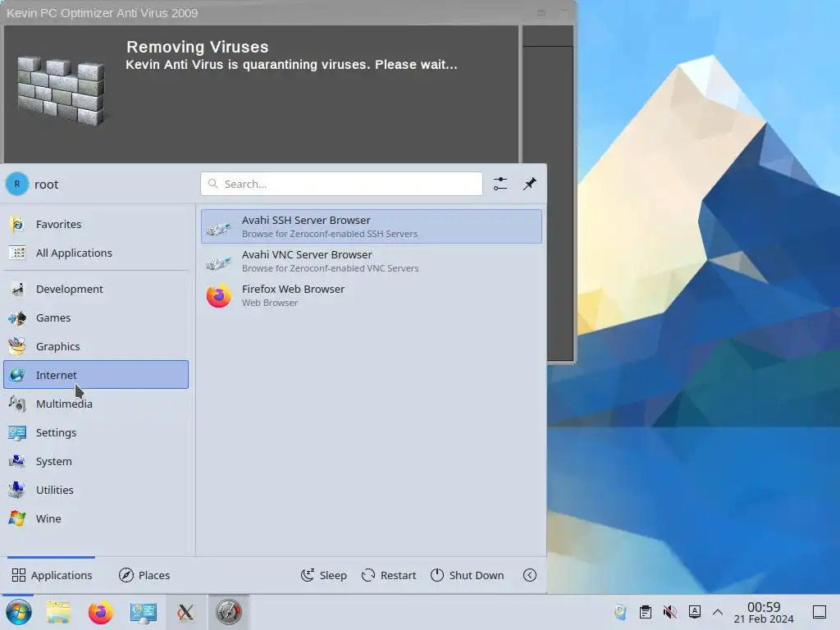Open system settings taskbar icon
Viewport: 840px width, 630px height.
(x=143, y=612)
